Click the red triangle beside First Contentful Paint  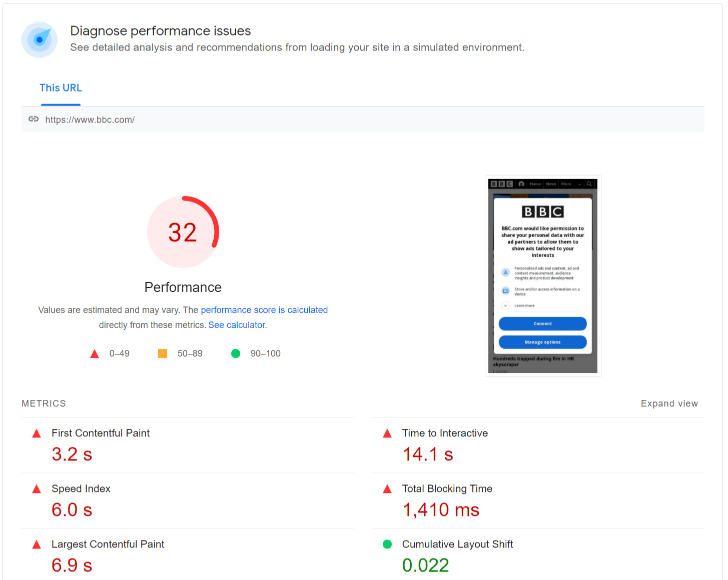coord(37,433)
